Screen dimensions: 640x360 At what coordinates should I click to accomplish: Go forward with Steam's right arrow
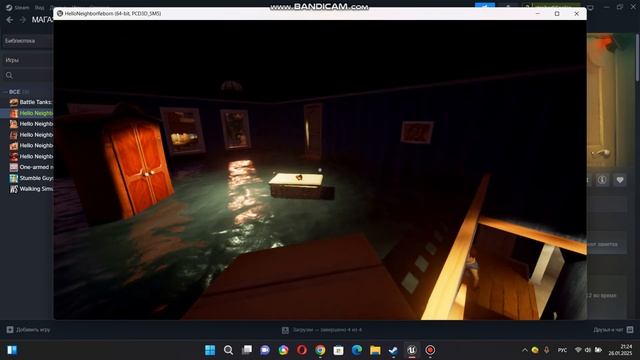pos(23,20)
